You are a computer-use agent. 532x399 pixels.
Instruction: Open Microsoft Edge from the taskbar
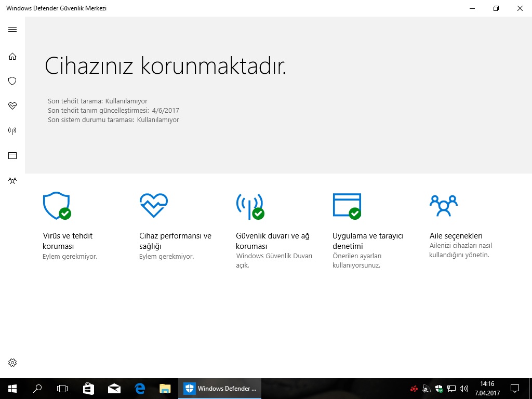click(x=139, y=388)
